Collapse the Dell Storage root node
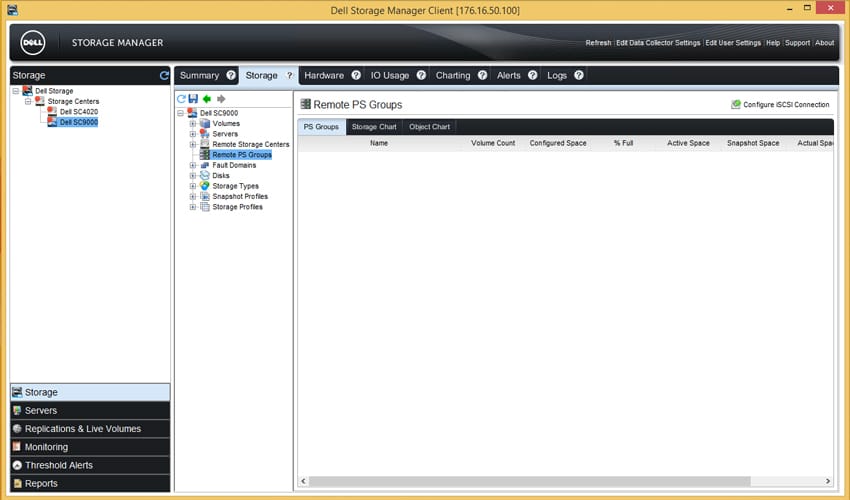 [x=16, y=91]
